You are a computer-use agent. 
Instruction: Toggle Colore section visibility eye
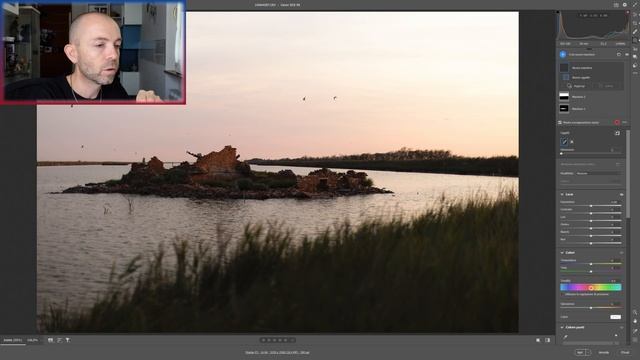[622, 253]
